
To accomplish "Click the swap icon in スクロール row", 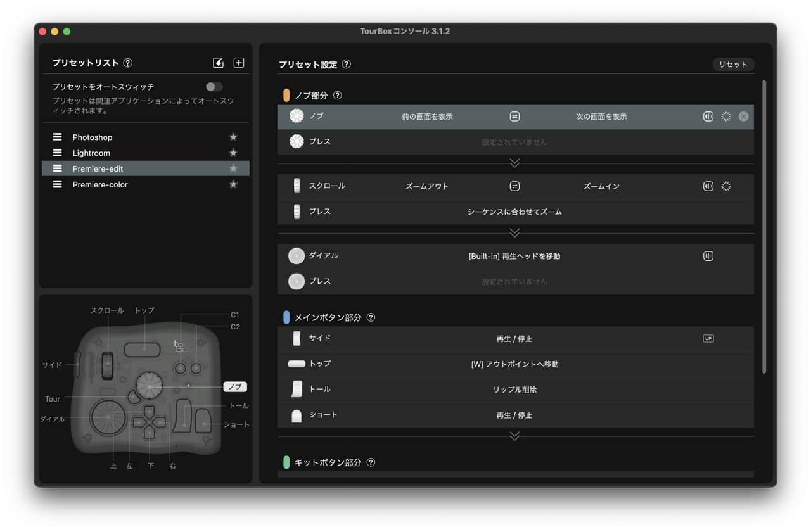I will point(514,186).
